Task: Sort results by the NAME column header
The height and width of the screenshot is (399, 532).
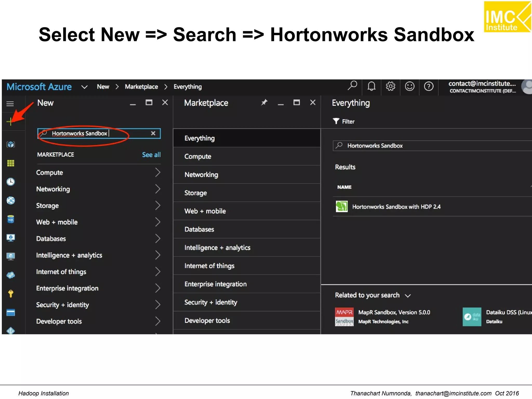Action: (x=344, y=187)
